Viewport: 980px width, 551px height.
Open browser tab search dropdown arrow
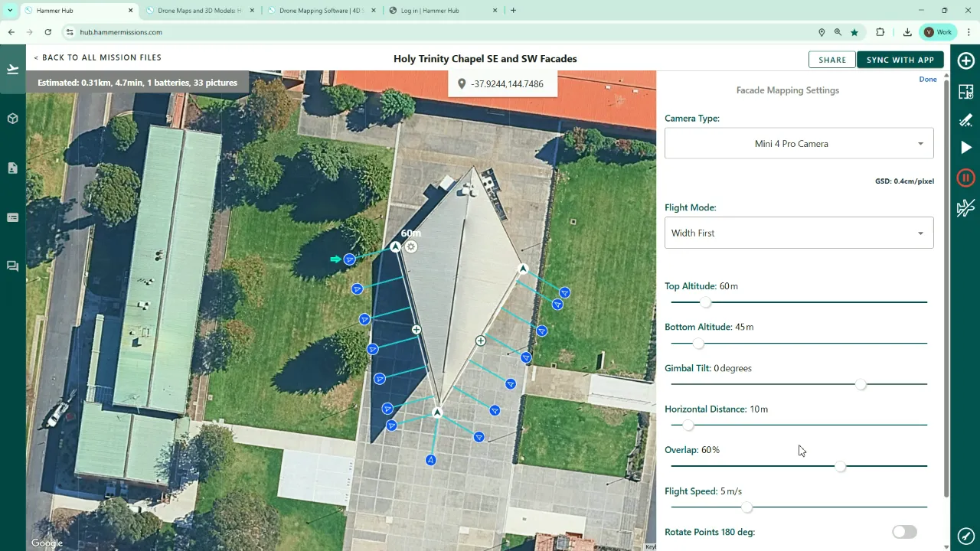(x=10, y=10)
